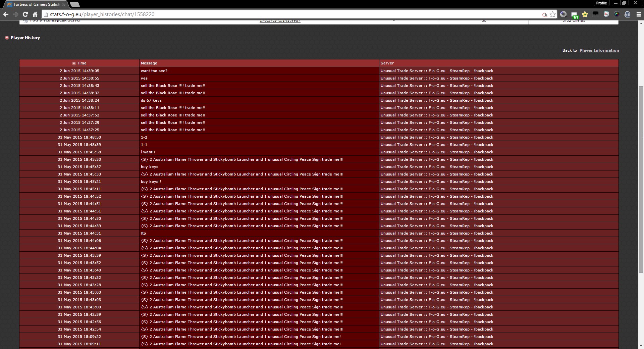Sort the table by Time link
Image resolution: width=644 pixels, height=349 pixels.
82,63
